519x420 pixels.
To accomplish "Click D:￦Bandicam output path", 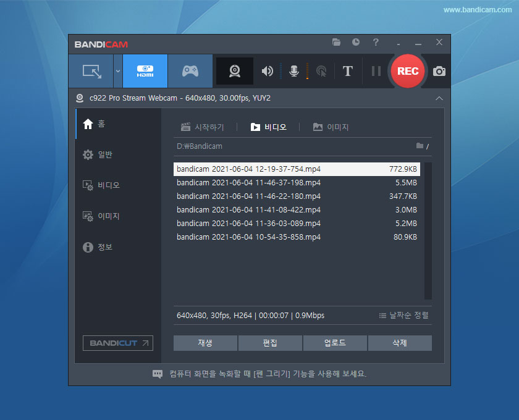I will pyautogui.click(x=199, y=146).
